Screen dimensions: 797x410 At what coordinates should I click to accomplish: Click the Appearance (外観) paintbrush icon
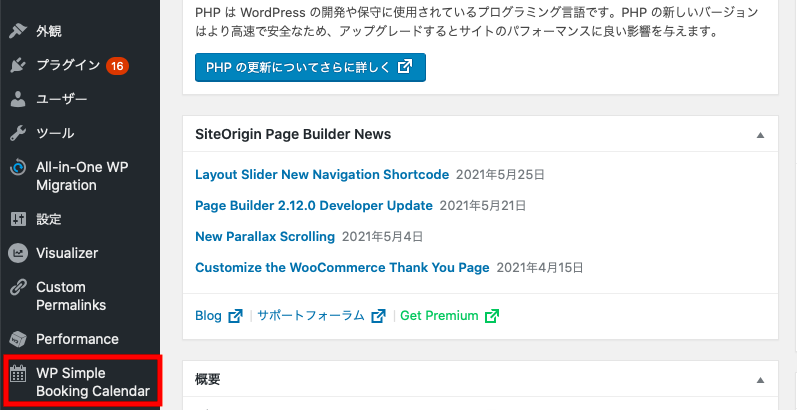pyautogui.click(x=18, y=31)
